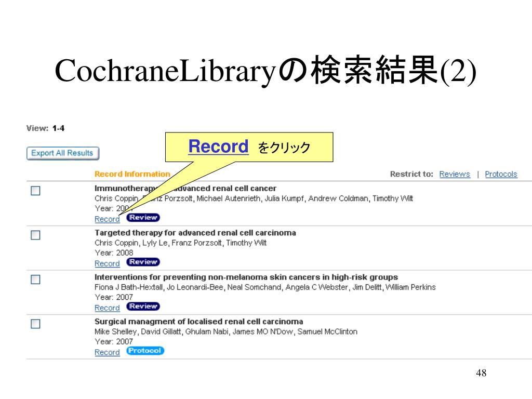Image resolution: width=532 pixels, height=399 pixels.
Task: Click the Export All Results button
Action: coord(63,153)
